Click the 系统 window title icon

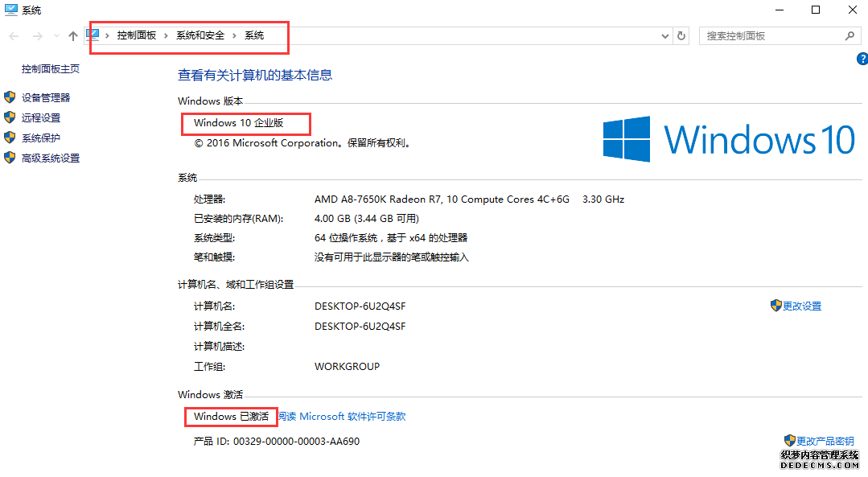pyautogui.click(x=10, y=10)
